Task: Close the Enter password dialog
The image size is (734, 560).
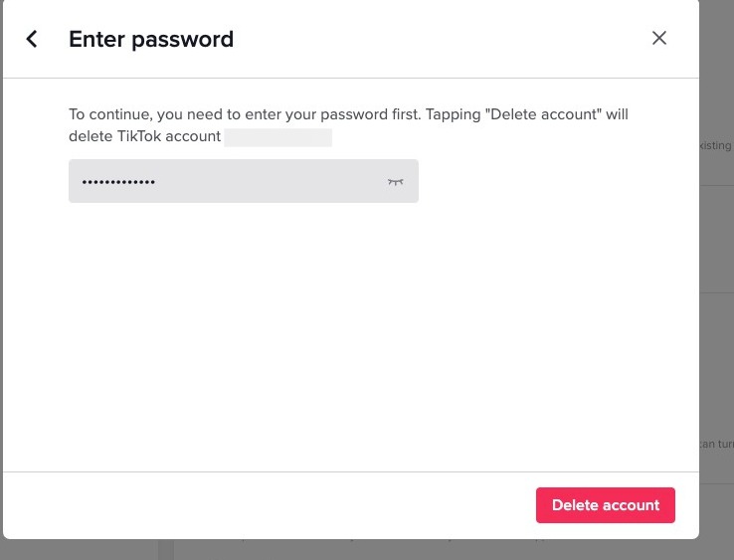Action: click(x=658, y=39)
